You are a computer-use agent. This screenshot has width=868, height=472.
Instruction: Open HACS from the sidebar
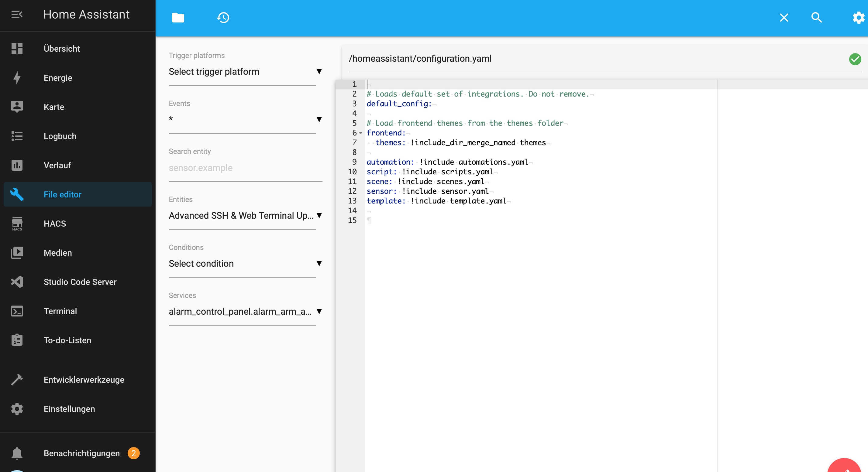click(x=55, y=224)
